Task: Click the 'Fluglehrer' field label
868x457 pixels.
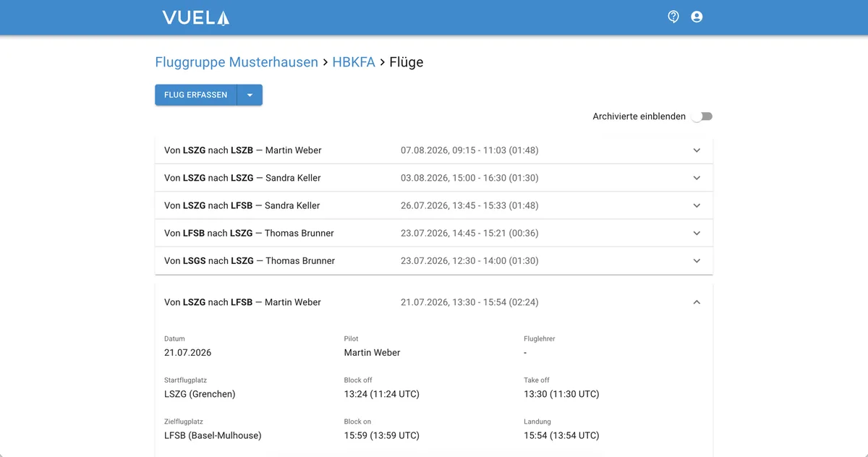Action: (540, 338)
